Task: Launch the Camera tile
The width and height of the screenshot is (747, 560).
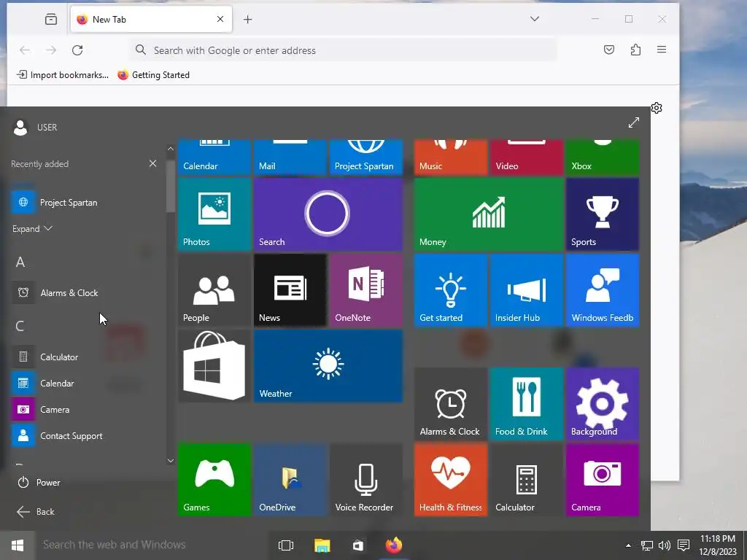Action: (x=602, y=480)
